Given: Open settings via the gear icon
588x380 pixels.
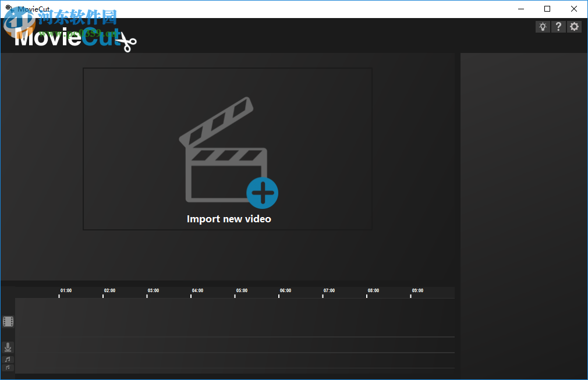Looking at the screenshot, I should pos(574,26).
